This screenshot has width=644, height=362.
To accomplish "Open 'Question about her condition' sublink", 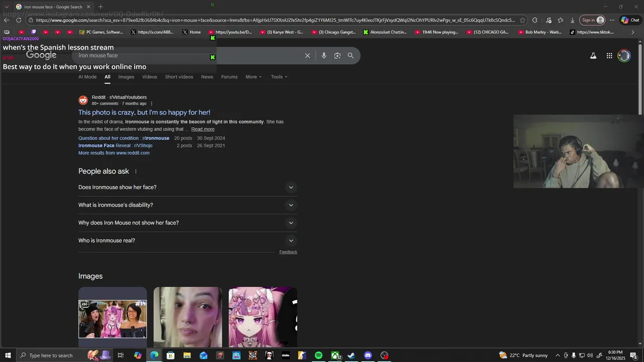I will point(124,138).
